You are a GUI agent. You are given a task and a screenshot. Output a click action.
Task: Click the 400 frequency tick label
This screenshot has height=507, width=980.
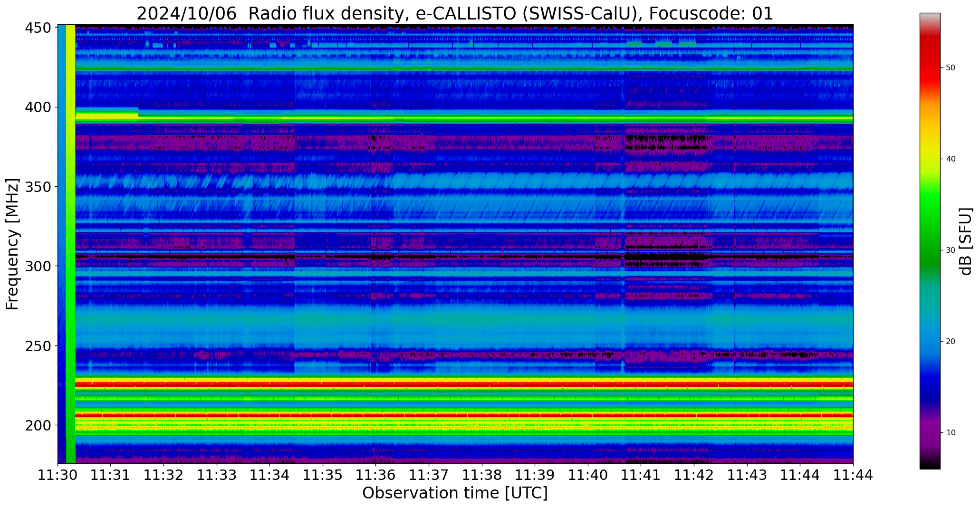click(38, 107)
